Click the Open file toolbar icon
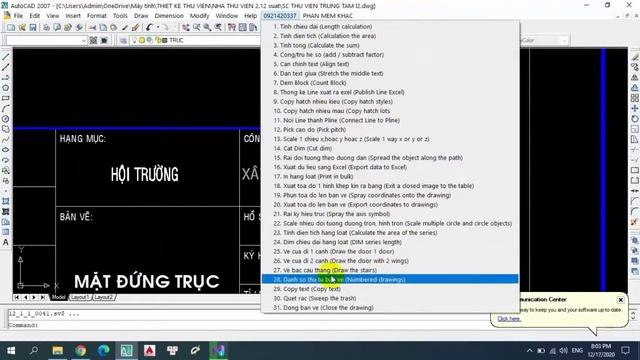Image resolution: width=640 pixels, height=360 pixels. coord(22,27)
